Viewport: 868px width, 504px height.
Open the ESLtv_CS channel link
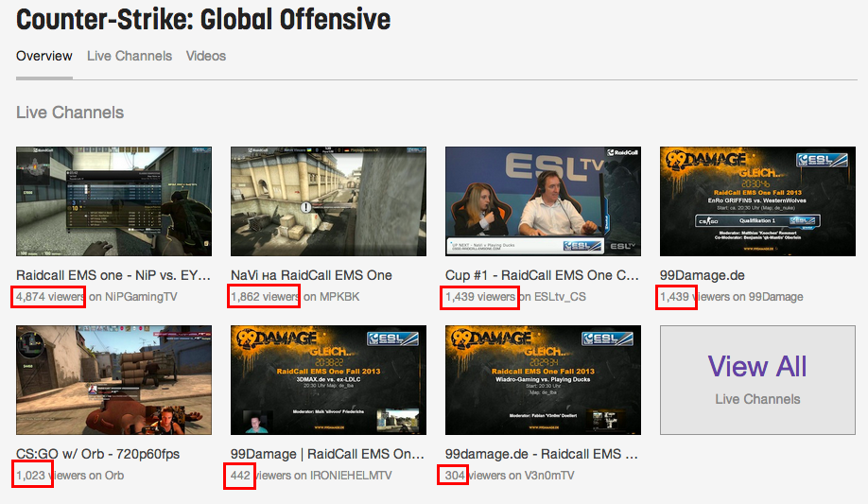(x=560, y=297)
